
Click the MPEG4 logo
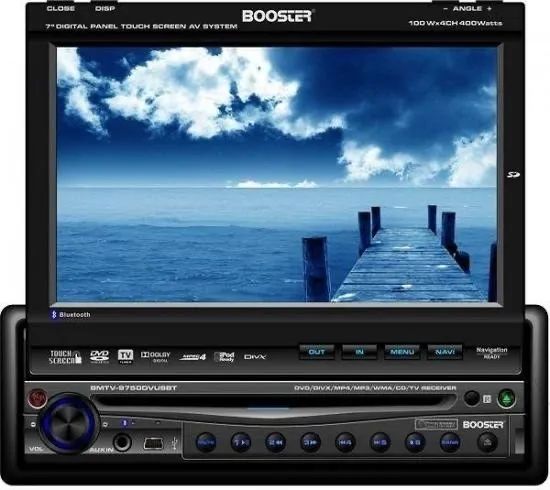pyautogui.click(x=193, y=357)
